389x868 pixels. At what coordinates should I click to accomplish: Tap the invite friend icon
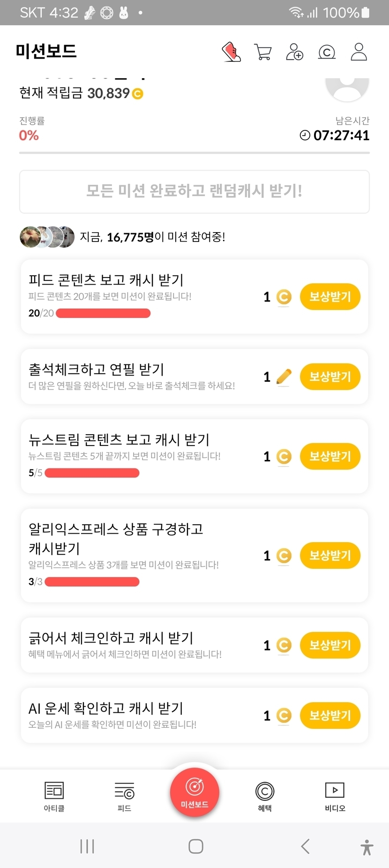click(x=294, y=52)
